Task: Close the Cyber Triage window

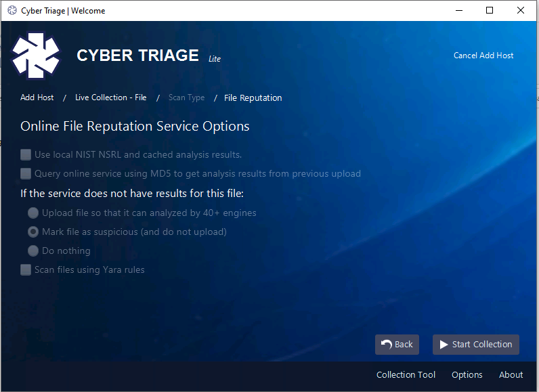Action: pyautogui.click(x=521, y=10)
